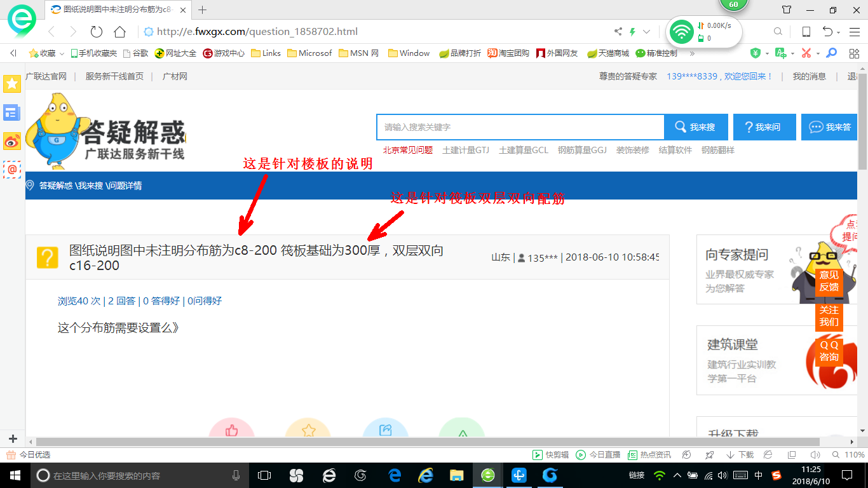Click 广联达官网 top navigation link
Viewport: 868px width, 488px height.
pyautogui.click(x=46, y=76)
